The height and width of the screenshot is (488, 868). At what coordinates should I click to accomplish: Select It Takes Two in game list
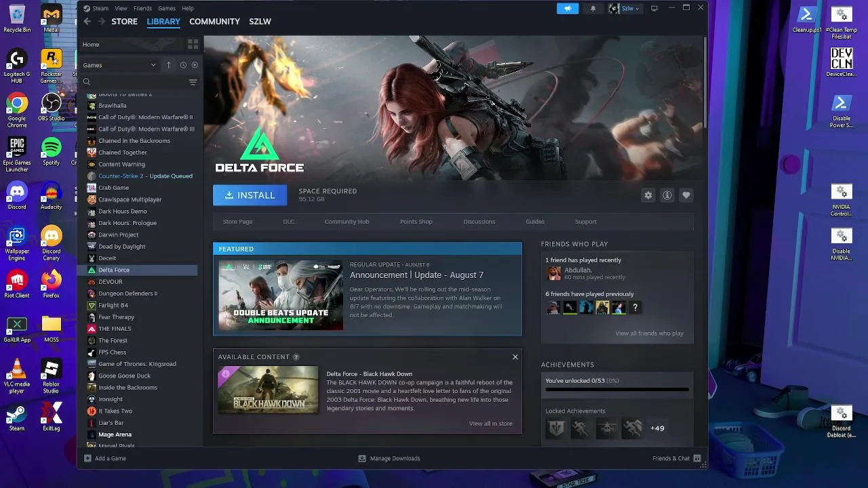point(115,411)
